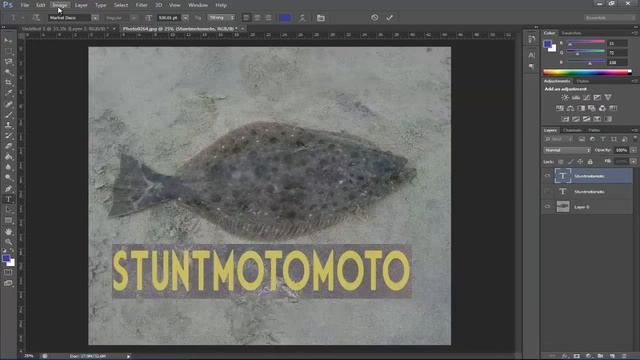
Task: Select the Hand tool
Action: click(x=8, y=231)
